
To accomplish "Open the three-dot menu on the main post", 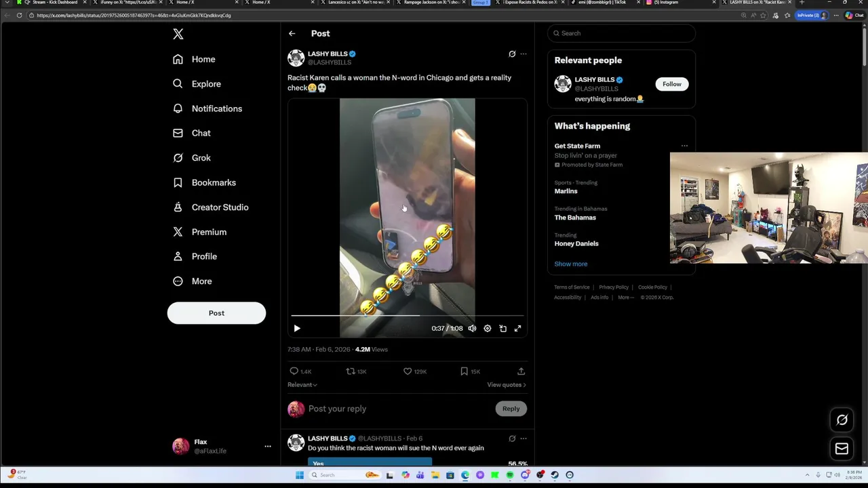I will coord(524,54).
